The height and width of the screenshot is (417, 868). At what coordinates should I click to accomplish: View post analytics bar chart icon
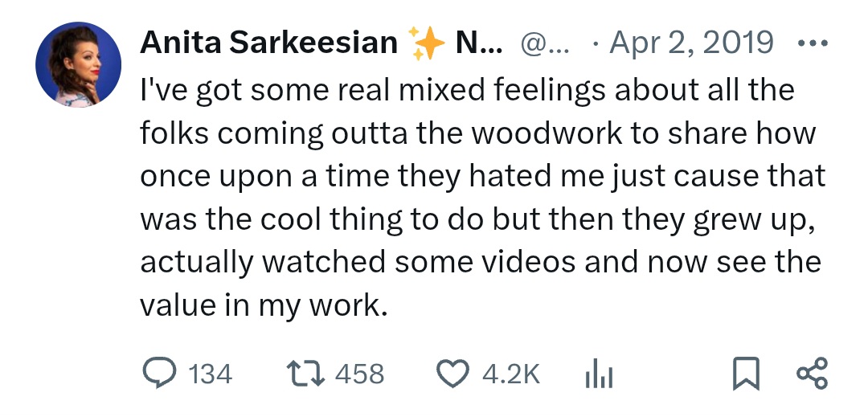click(x=597, y=373)
